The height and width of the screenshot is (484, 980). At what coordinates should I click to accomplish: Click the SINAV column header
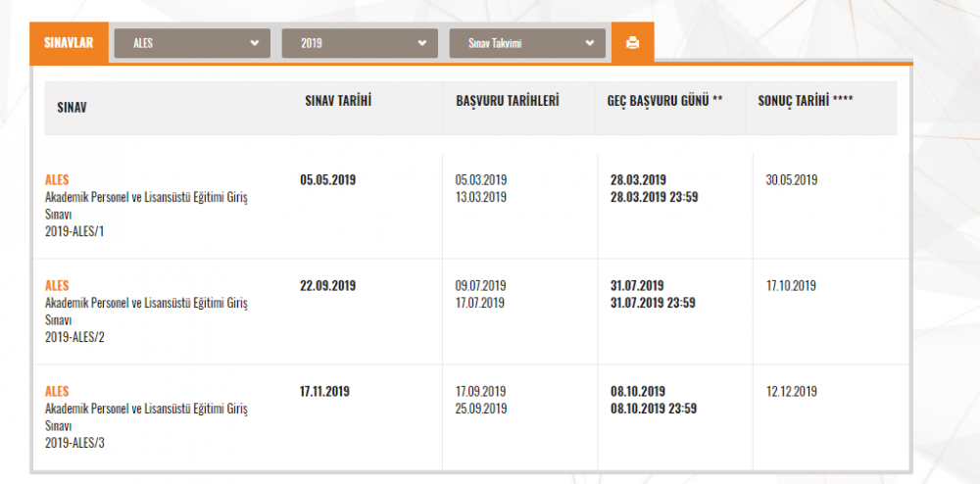pos(72,108)
